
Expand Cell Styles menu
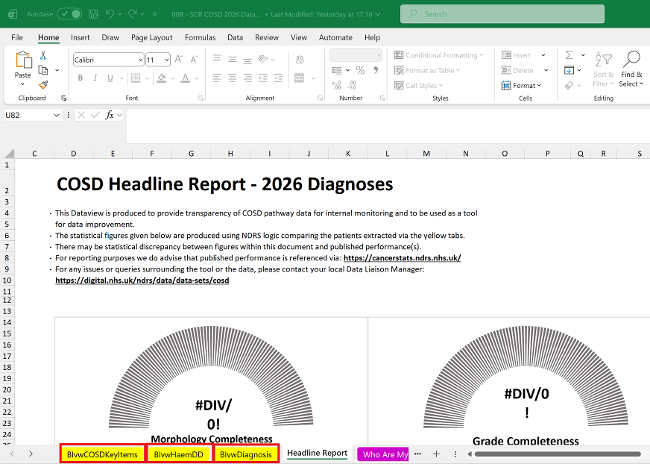coord(418,85)
